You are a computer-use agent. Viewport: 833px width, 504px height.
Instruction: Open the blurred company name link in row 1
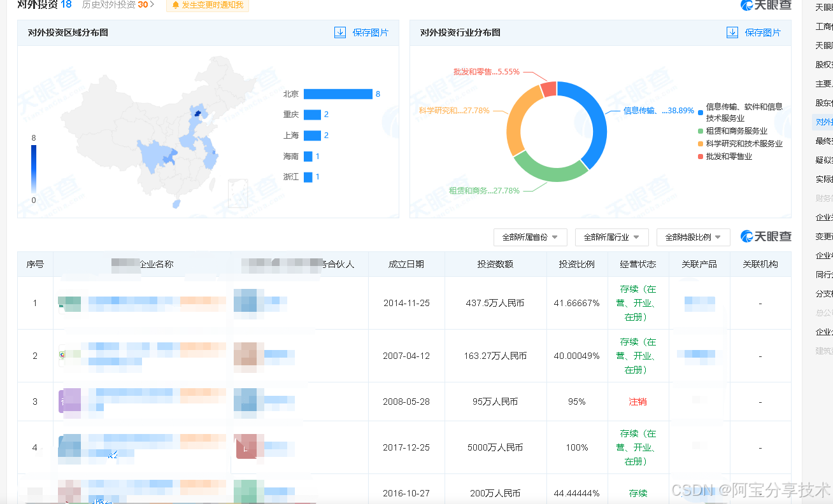click(157, 304)
